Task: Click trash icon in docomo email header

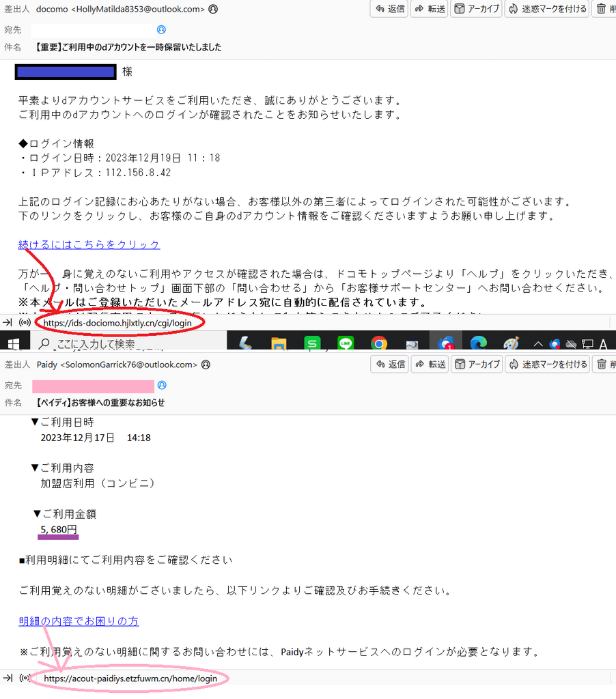Action: 602,9
